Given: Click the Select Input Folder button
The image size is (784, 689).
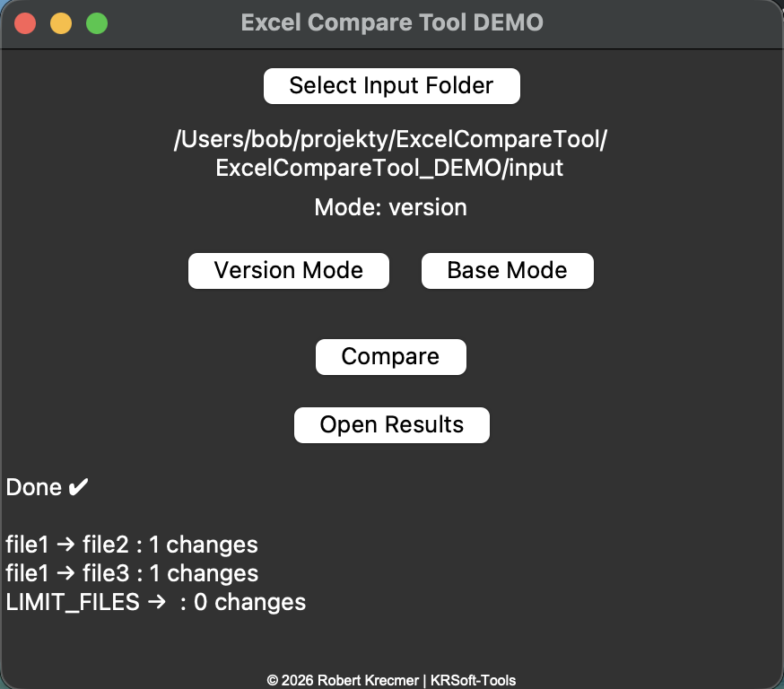Looking at the screenshot, I should [x=391, y=85].
